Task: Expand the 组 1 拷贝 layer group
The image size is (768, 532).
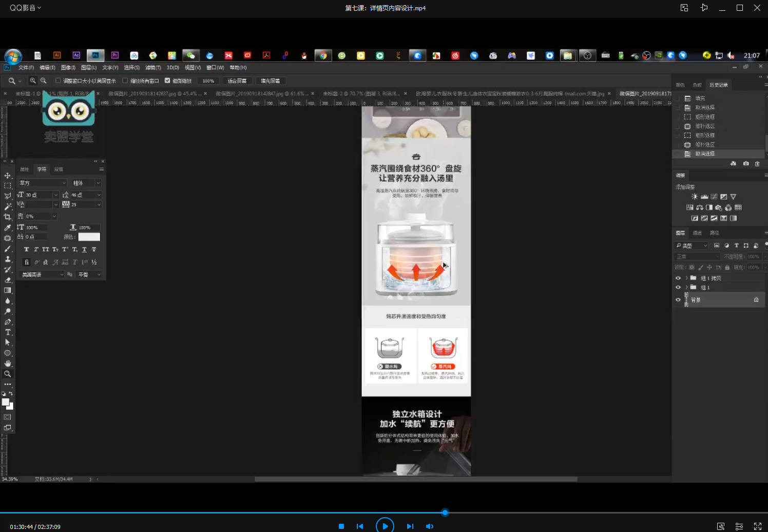Action: 686,278
